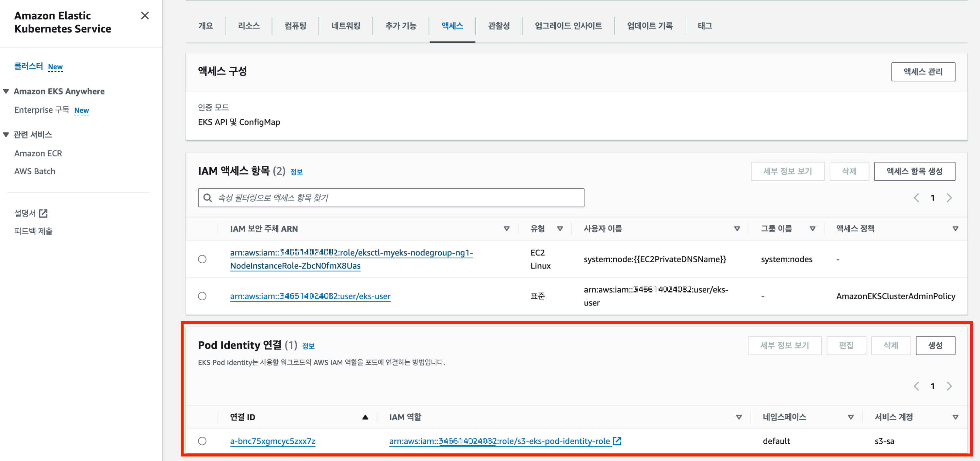Open the 액세스 정책 column sort dropdown
Image resolution: width=980 pixels, height=461 pixels.
(955, 229)
